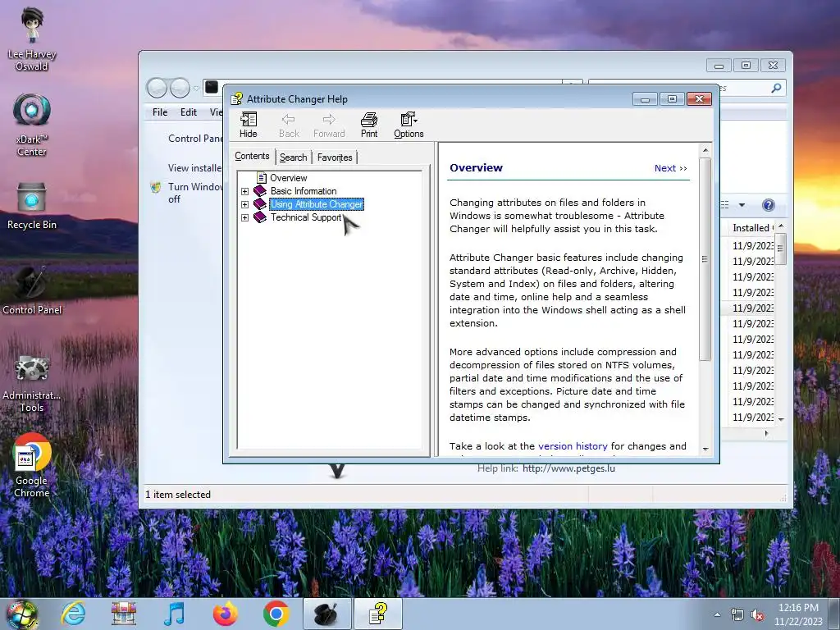Click the help pane scroll up arrow

point(705,151)
